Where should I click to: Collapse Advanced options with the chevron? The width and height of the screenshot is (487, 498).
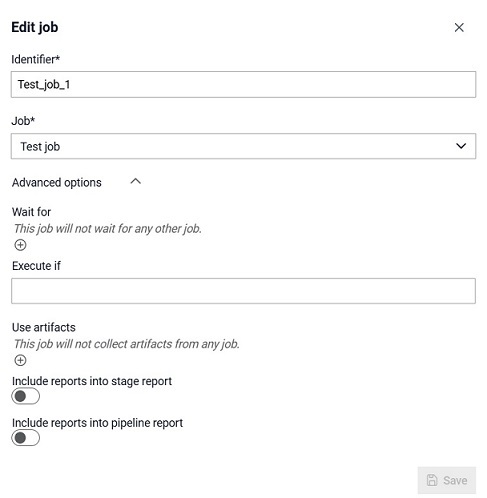135,182
